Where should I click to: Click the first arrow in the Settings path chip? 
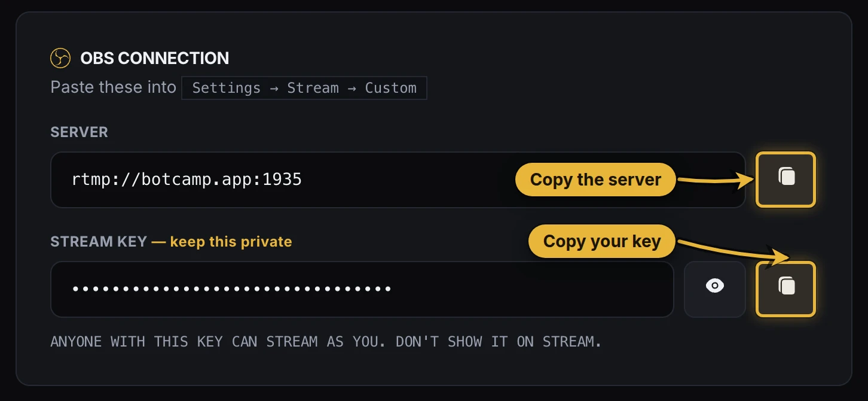point(274,88)
